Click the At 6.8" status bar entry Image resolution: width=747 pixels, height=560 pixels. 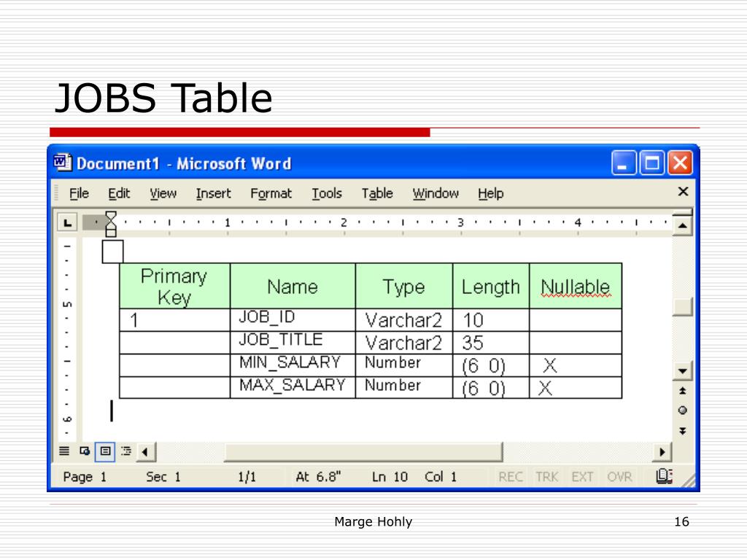318,477
